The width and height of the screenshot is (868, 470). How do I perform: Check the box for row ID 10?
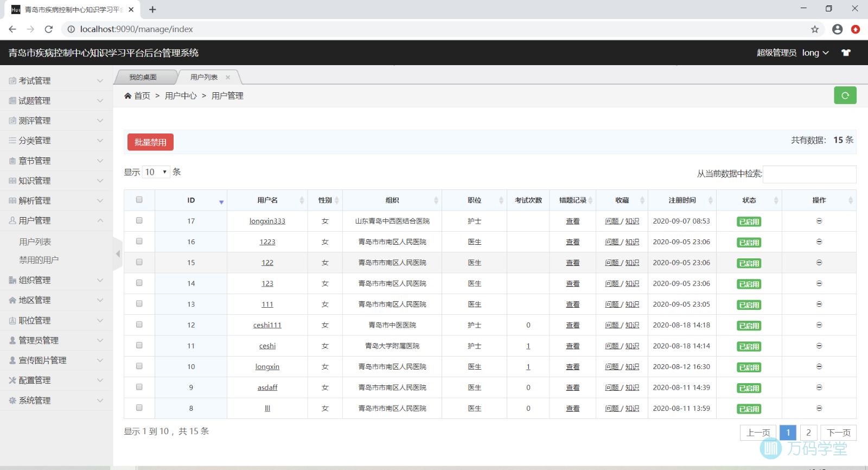pyautogui.click(x=139, y=366)
